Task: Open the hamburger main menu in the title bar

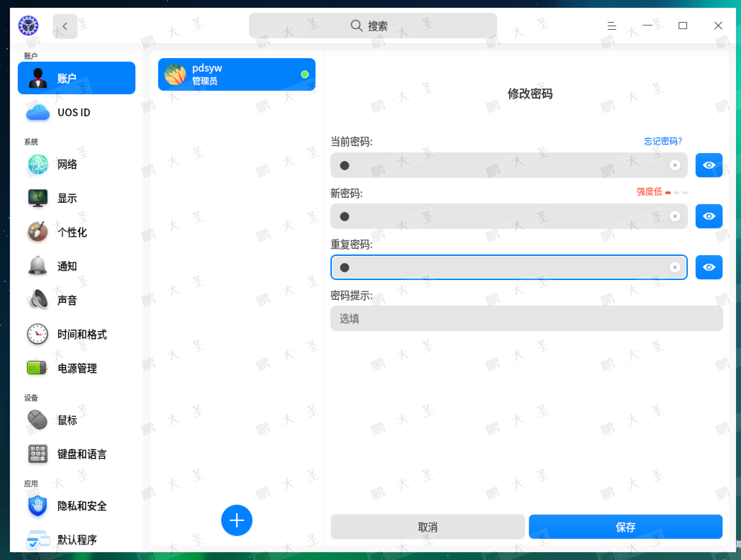Action: pos(612,26)
